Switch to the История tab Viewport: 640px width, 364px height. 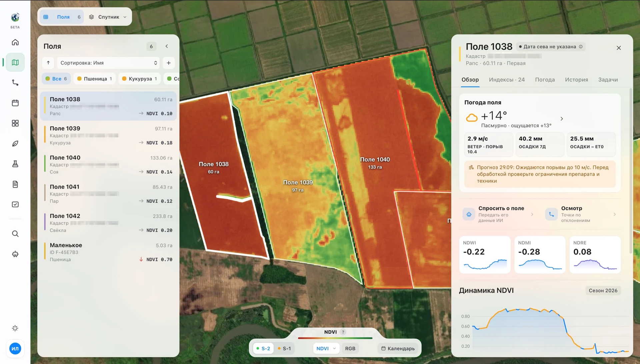coord(576,80)
